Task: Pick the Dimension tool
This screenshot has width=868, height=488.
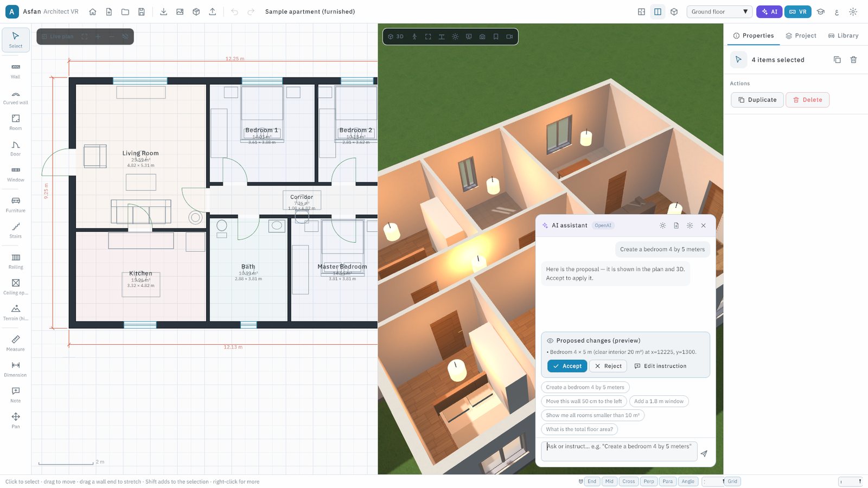Action: 16,369
